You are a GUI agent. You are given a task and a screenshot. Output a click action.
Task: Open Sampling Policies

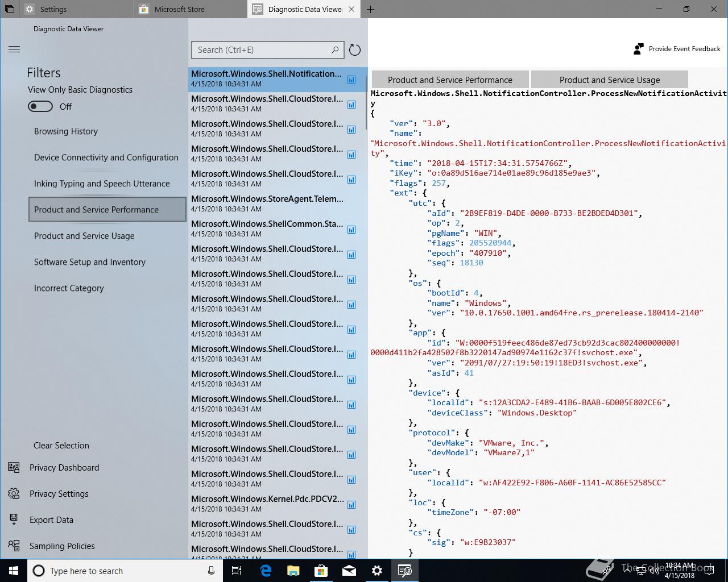[x=62, y=546]
